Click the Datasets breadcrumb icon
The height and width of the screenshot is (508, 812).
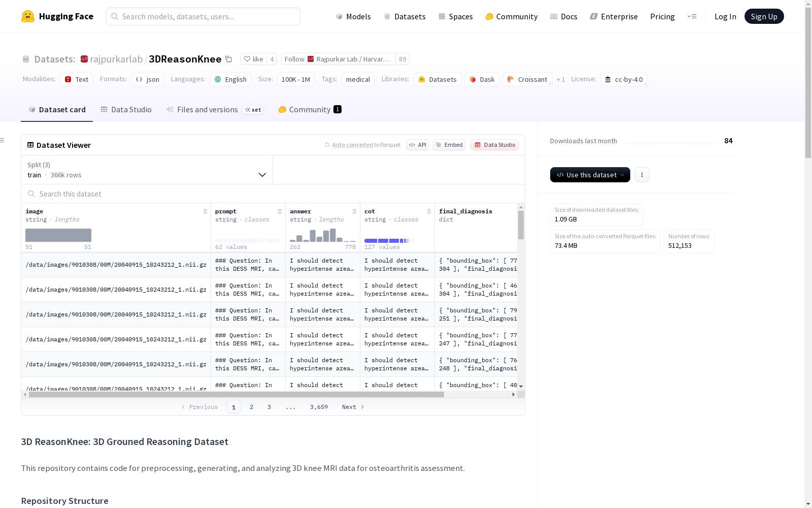click(x=26, y=59)
